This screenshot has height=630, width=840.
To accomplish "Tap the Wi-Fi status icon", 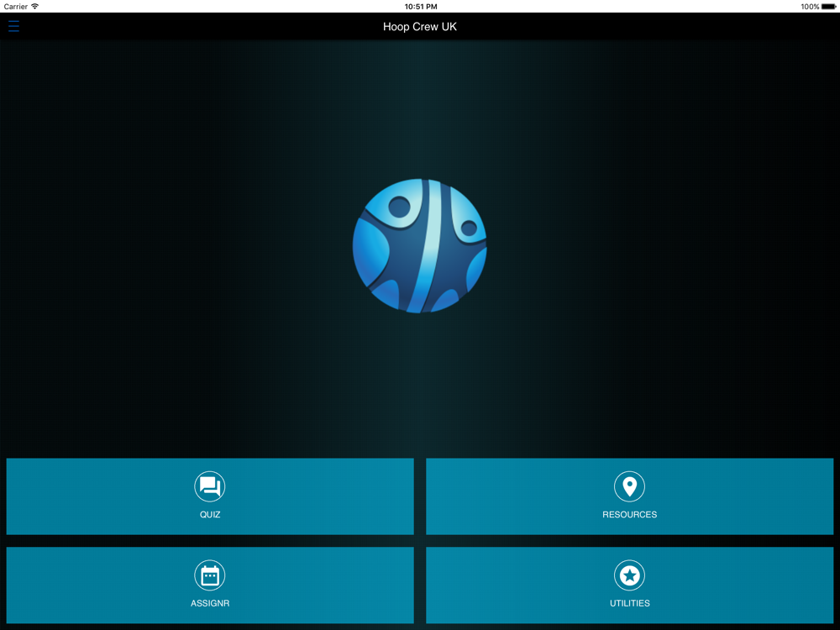I will coord(34,7).
